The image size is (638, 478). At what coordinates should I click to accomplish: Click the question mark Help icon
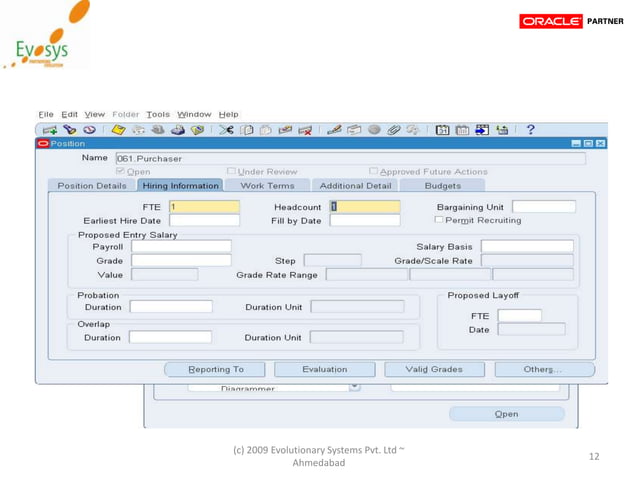[530, 129]
